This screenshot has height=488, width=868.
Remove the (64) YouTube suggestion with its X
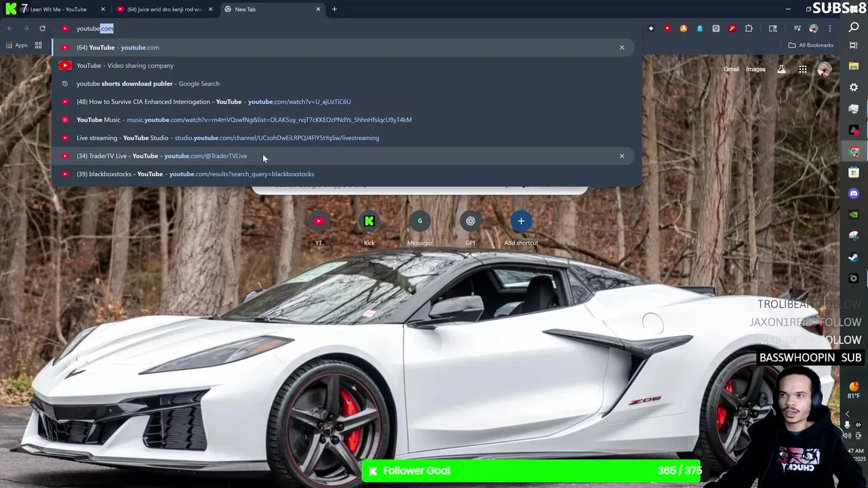(622, 47)
